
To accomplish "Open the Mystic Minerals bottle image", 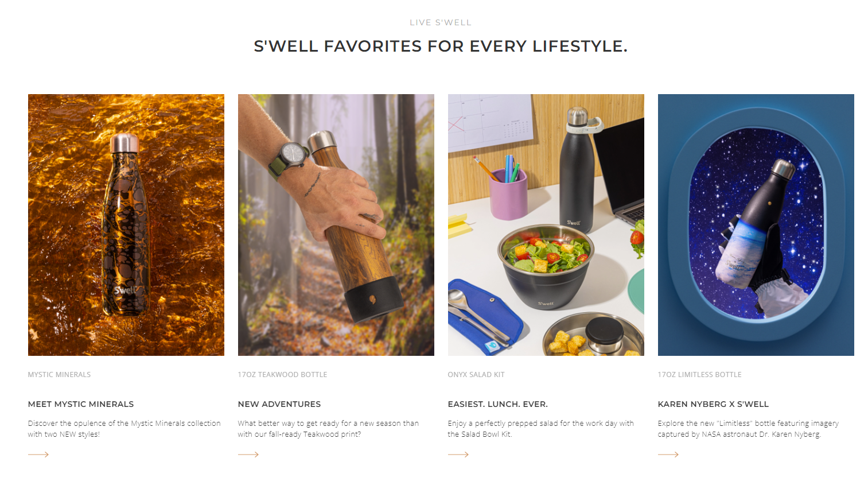I will pos(126,224).
